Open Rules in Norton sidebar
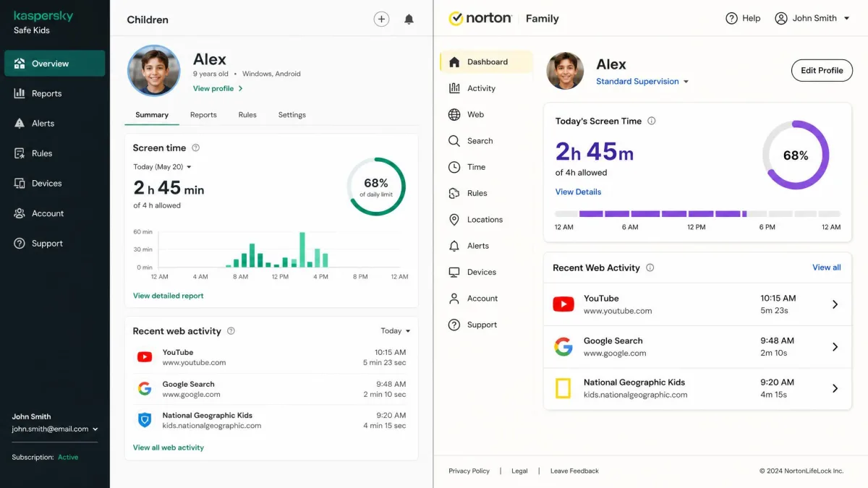Viewport: 868px width, 488px height. coord(486,193)
